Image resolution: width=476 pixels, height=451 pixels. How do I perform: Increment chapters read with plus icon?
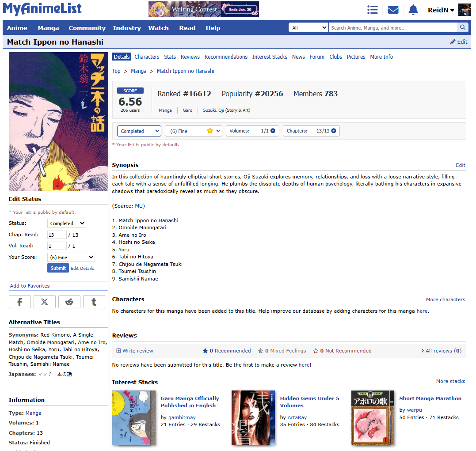(x=334, y=131)
